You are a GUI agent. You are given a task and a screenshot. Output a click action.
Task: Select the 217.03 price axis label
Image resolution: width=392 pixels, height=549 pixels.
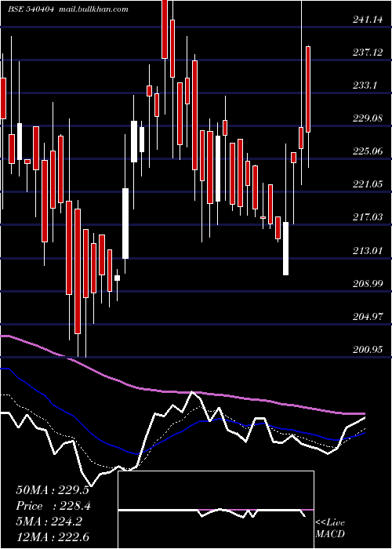tap(368, 217)
